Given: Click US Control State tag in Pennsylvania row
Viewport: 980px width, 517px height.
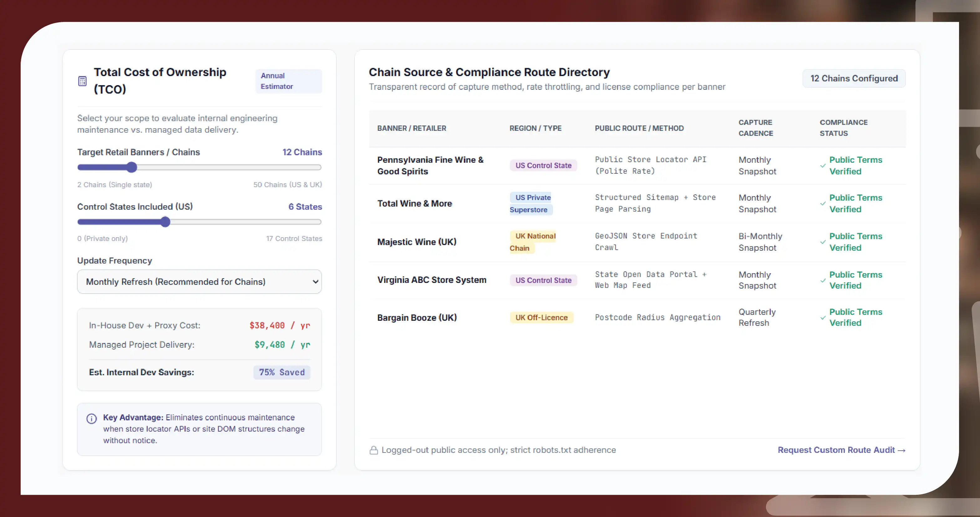Looking at the screenshot, I should 543,166.
